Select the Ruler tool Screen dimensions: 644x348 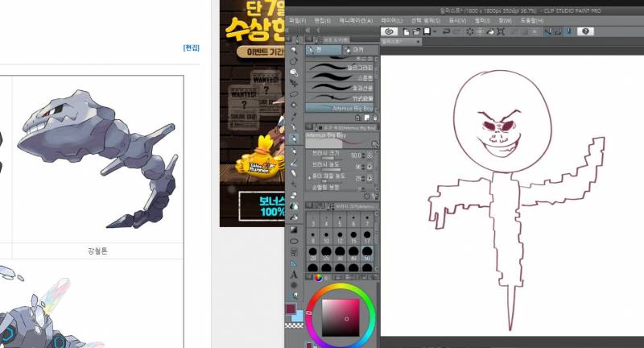point(294,263)
